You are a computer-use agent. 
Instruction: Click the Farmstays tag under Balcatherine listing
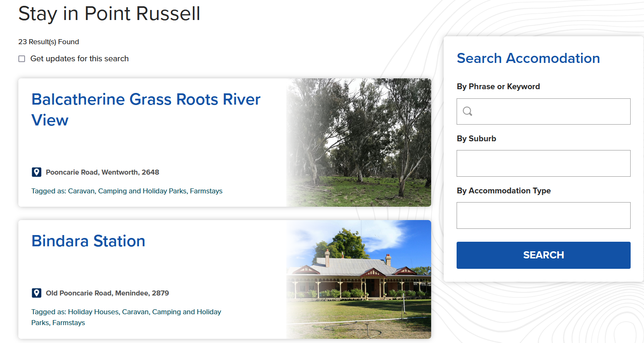tap(206, 191)
